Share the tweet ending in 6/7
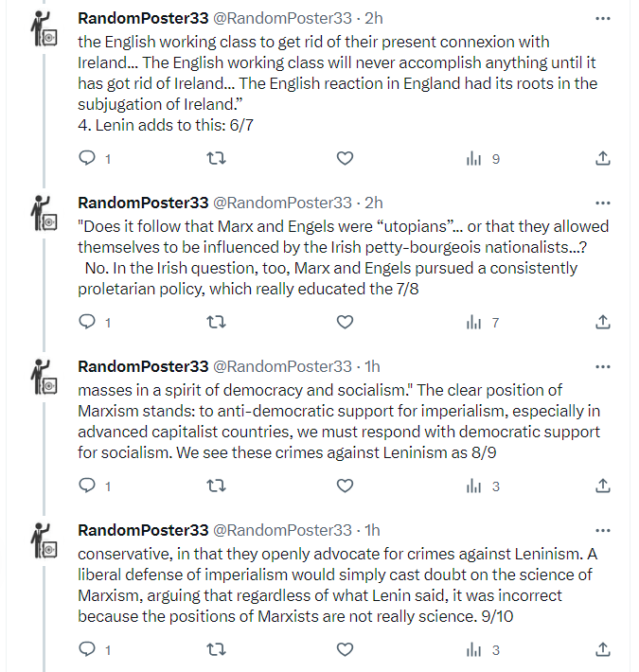Viewport: 639px width, 672px height. [x=603, y=159]
